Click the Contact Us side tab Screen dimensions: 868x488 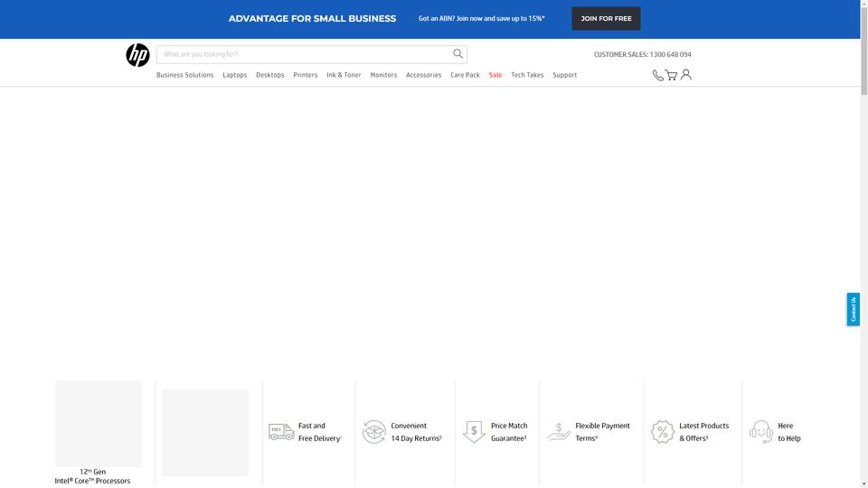point(853,309)
